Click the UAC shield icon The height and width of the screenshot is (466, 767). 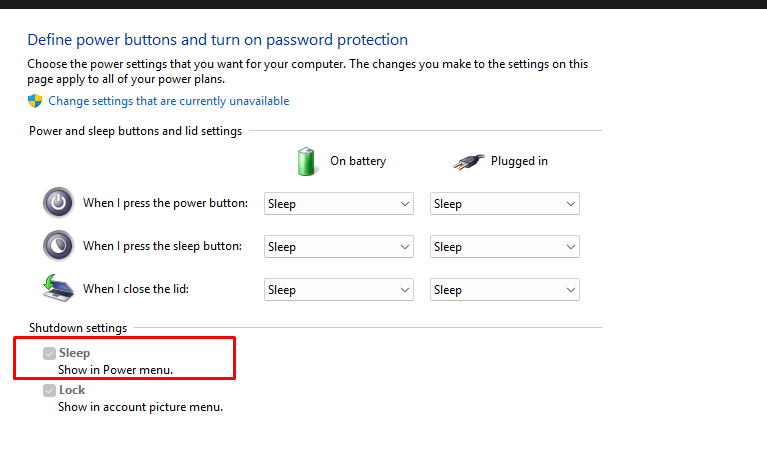click(x=35, y=101)
